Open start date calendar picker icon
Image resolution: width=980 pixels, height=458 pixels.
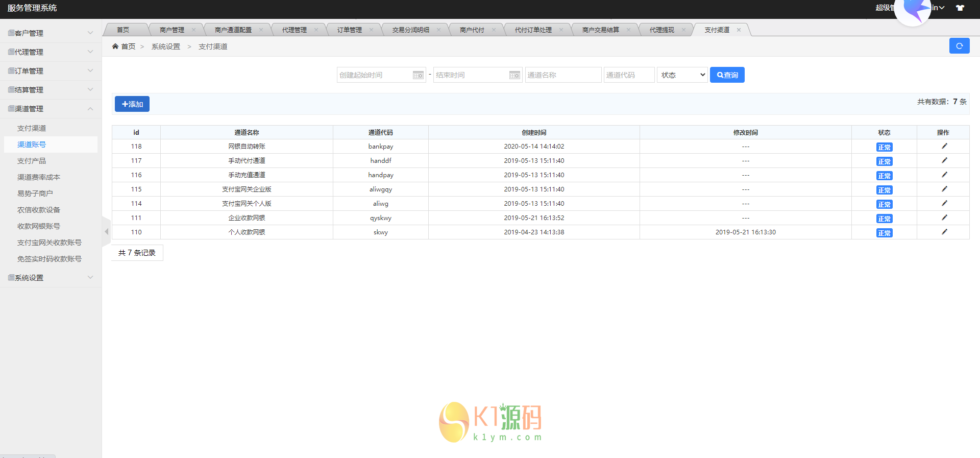pyautogui.click(x=418, y=76)
